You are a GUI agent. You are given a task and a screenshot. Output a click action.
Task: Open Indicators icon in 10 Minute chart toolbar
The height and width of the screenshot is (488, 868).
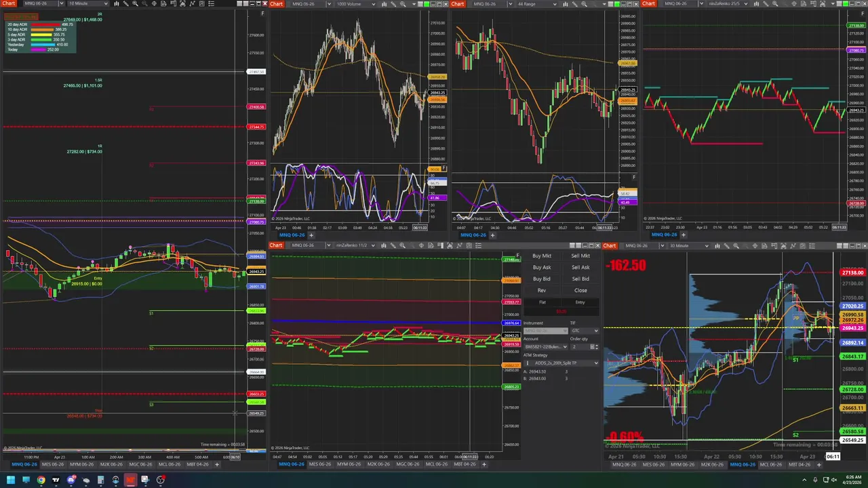coord(192,4)
